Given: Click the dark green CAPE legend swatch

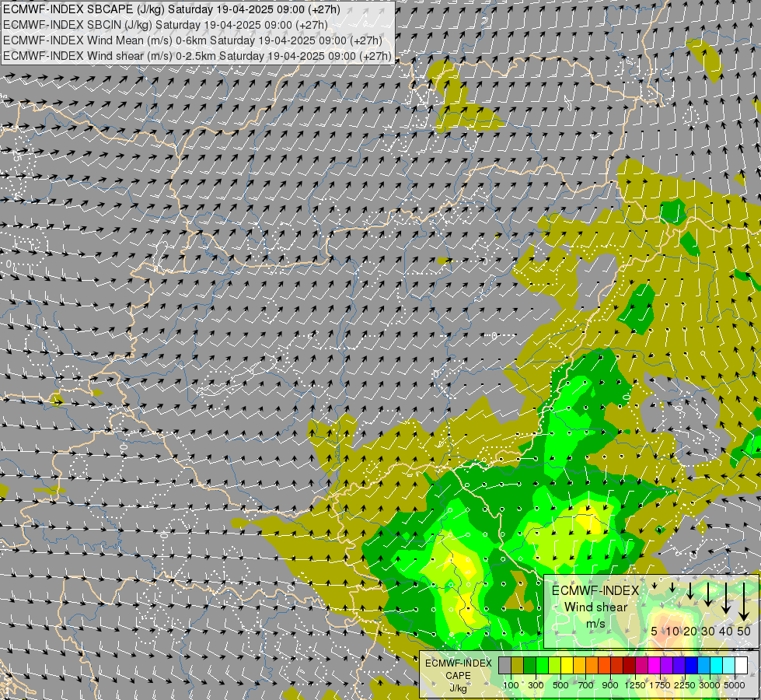Looking at the screenshot, I should point(529,666).
